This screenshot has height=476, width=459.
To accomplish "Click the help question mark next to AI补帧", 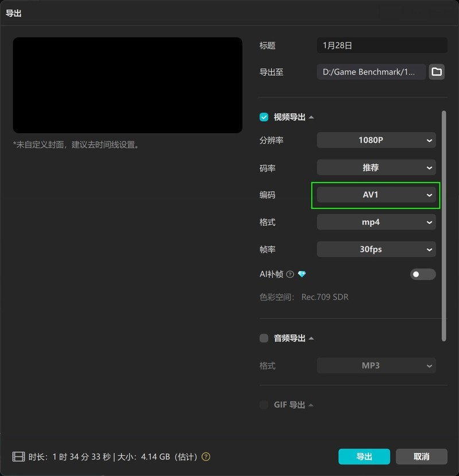I will pyautogui.click(x=289, y=274).
